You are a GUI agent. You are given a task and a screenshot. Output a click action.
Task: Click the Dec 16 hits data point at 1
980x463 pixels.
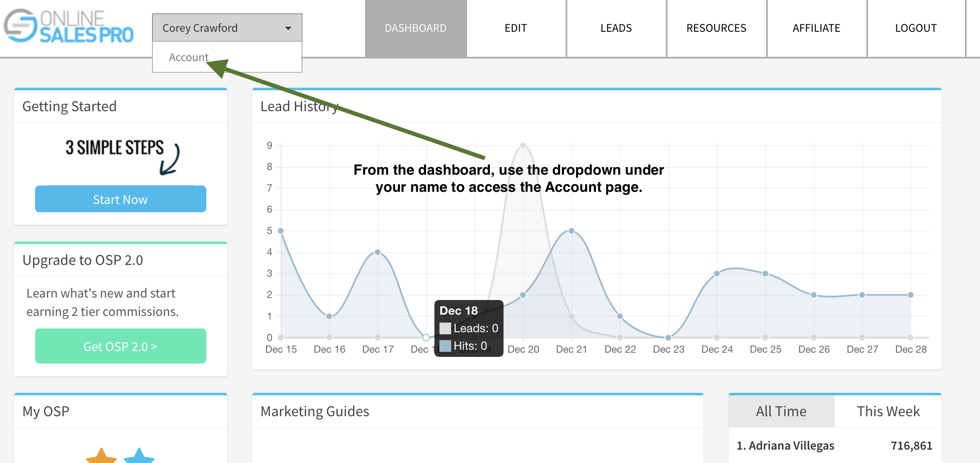tap(329, 316)
